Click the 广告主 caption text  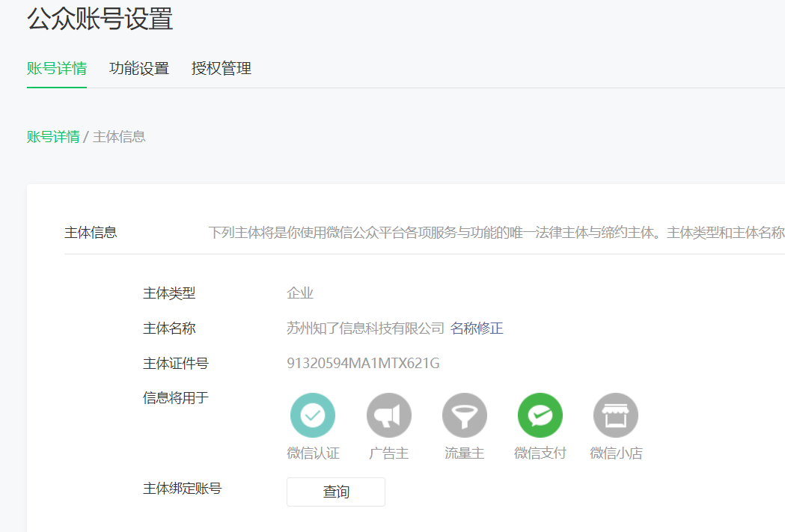coord(388,453)
